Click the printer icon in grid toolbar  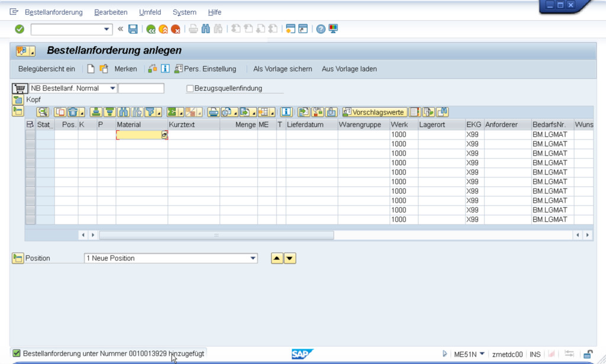click(x=213, y=112)
